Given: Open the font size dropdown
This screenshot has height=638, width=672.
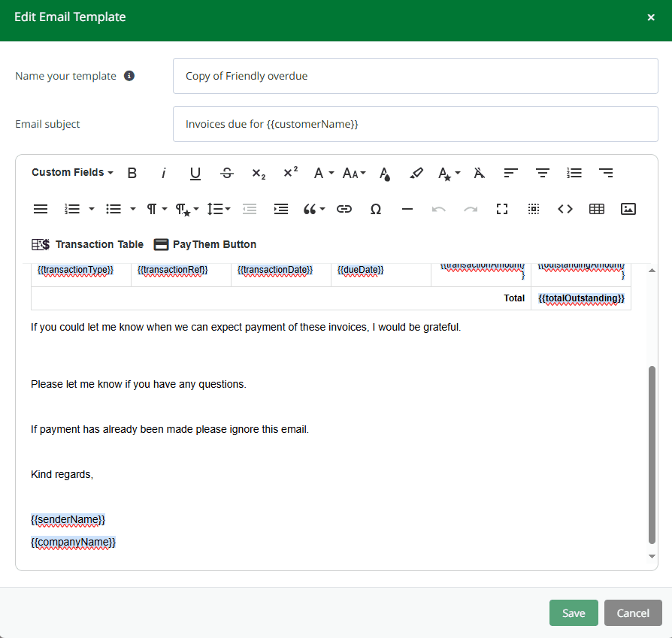Looking at the screenshot, I should (354, 173).
